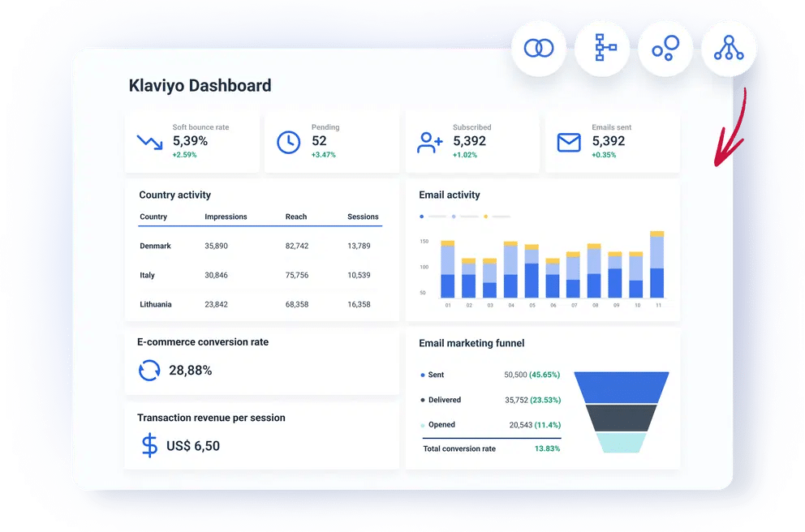Click the conversion rate refresh icon
This screenshot has width=805, height=532.
pyautogui.click(x=149, y=371)
